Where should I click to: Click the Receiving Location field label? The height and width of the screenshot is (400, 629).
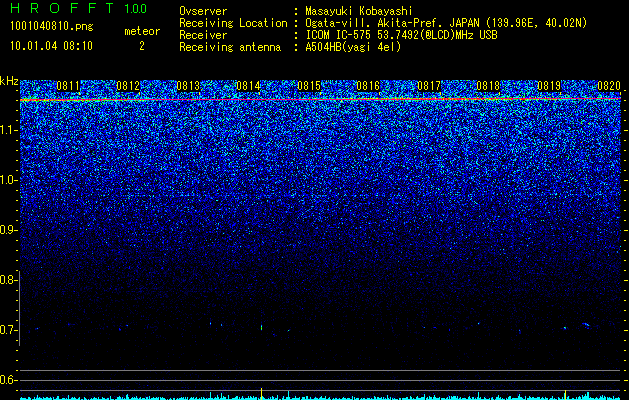pos(233,23)
